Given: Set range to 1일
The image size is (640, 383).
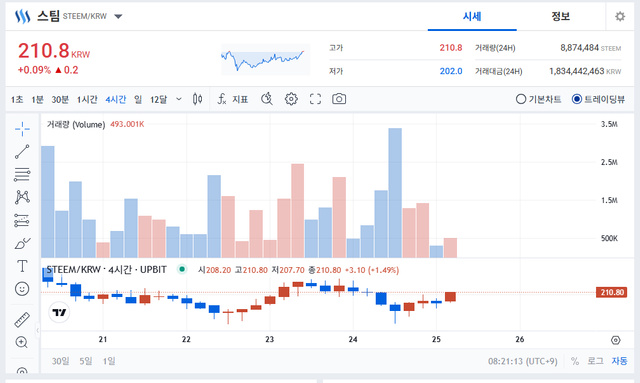Looking at the screenshot, I should pos(109,361).
